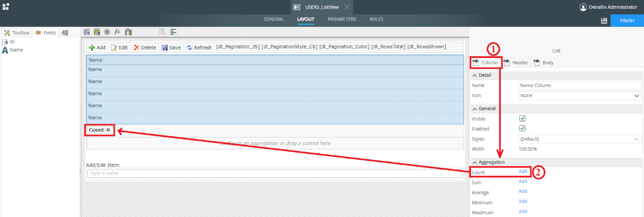The width and height of the screenshot is (644, 217).
Task: Close the USERS_ListView tab
Action: tap(347, 7)
